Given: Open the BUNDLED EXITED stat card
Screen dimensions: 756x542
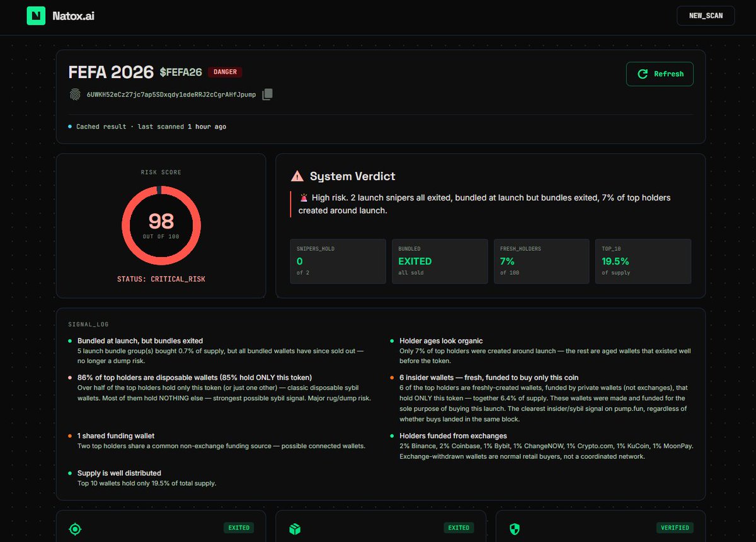Looking at the screenshot, I should 440,261.
